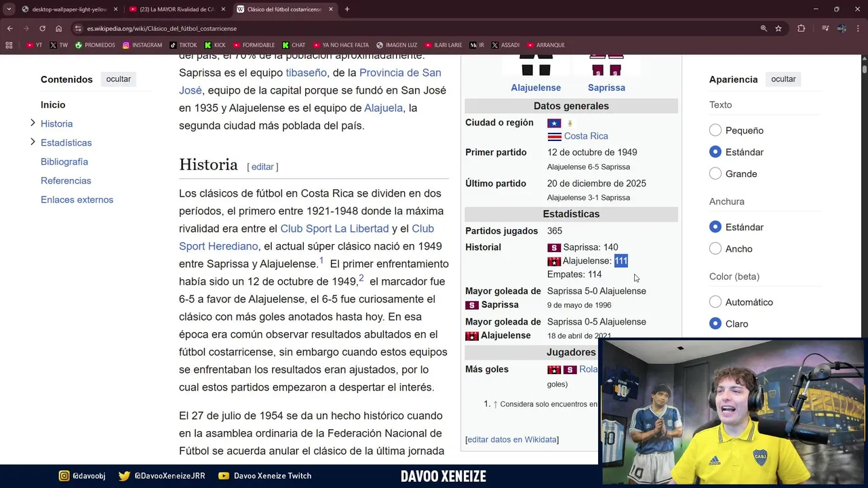Open the FORMIDABLE bookmark
The image size is (868, 488).
point(254,45)
